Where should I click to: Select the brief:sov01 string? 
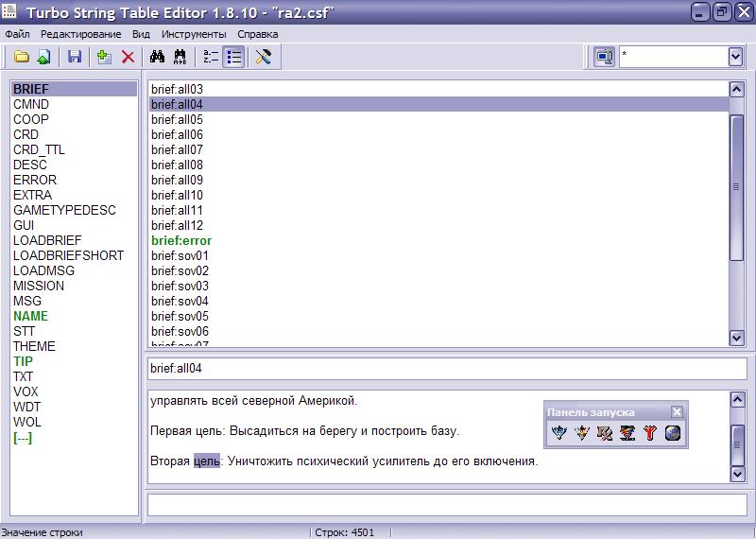[438, 255]
